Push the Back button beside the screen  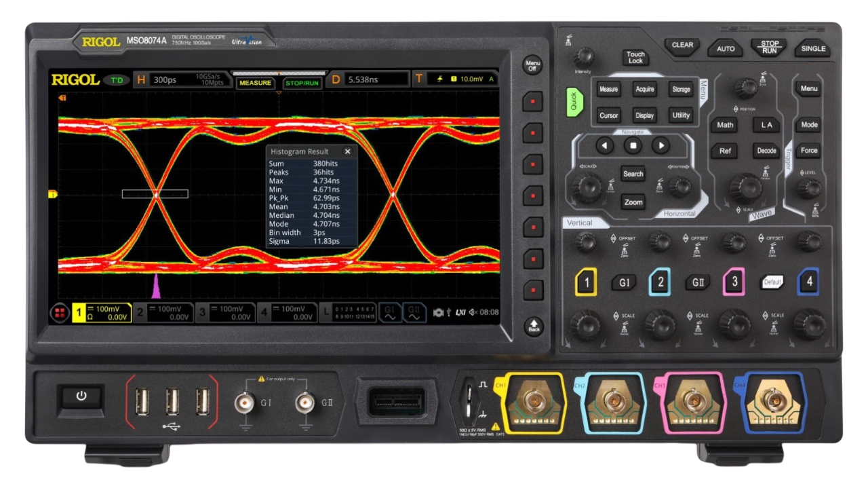(x=534, y=326)
